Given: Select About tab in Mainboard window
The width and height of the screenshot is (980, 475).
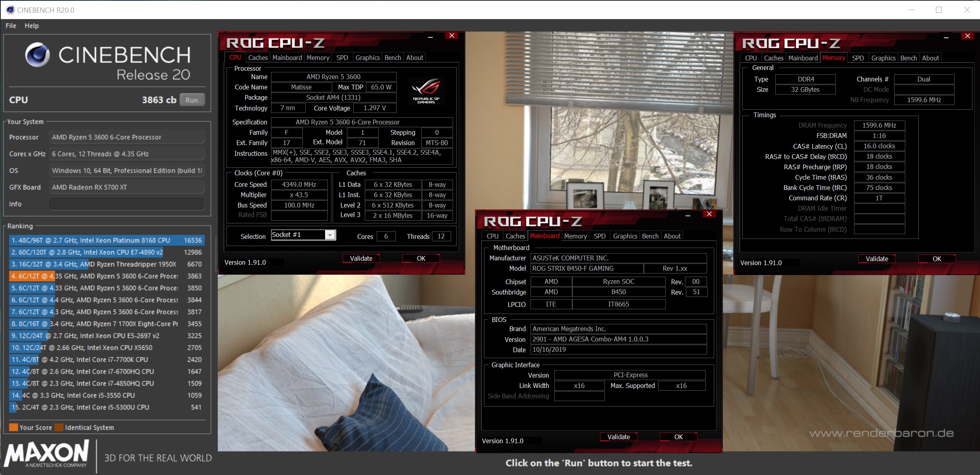Looking at the screenshot, I should click(672, 236).
